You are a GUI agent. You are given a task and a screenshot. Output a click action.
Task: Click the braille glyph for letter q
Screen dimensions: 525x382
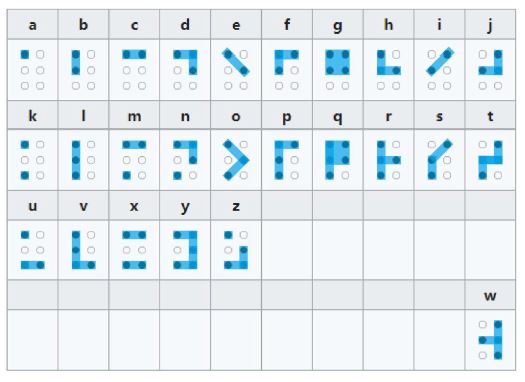coord(338,160)
